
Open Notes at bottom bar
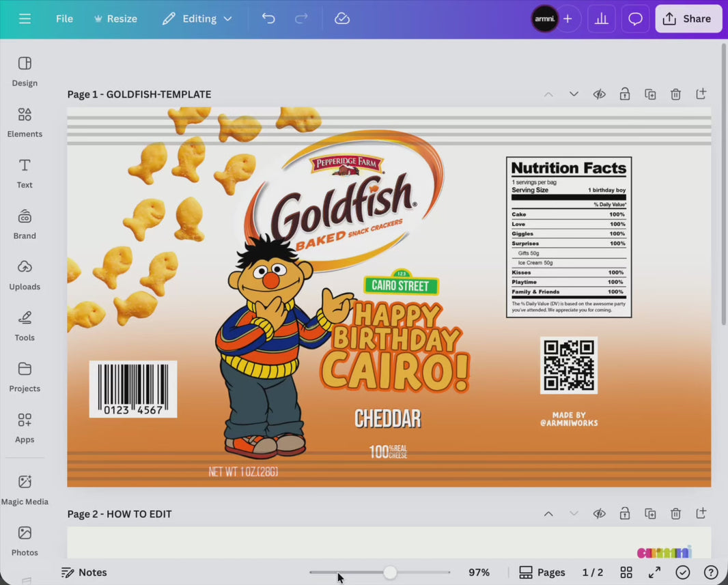tap(84, 572)
